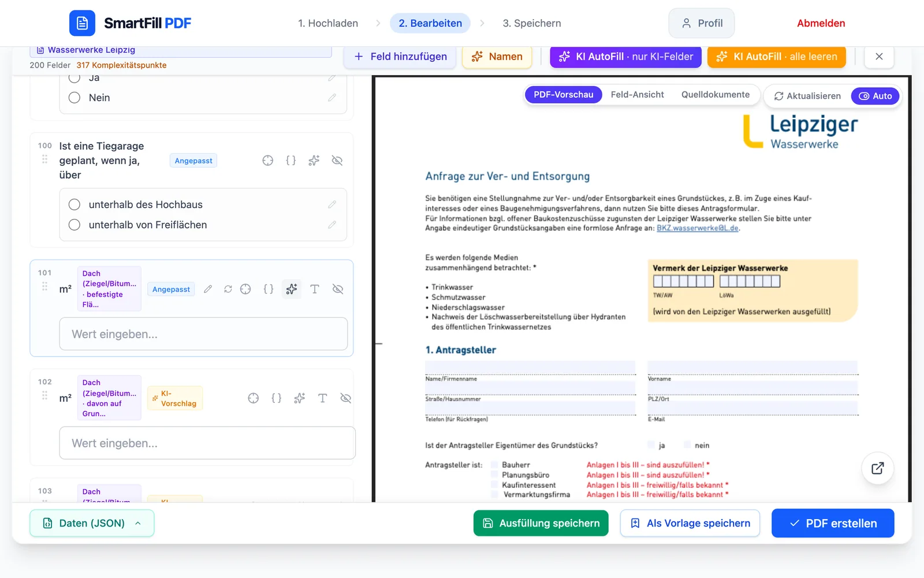Viewport: 924px width, 578px height.
Task: Click text type T icon in field 102
Action: [x=322, y=398]
